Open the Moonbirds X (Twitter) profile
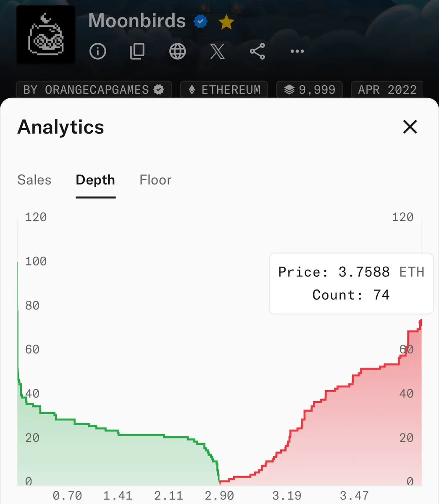This screenshot has height=504, width=439. tap(217, 51)
